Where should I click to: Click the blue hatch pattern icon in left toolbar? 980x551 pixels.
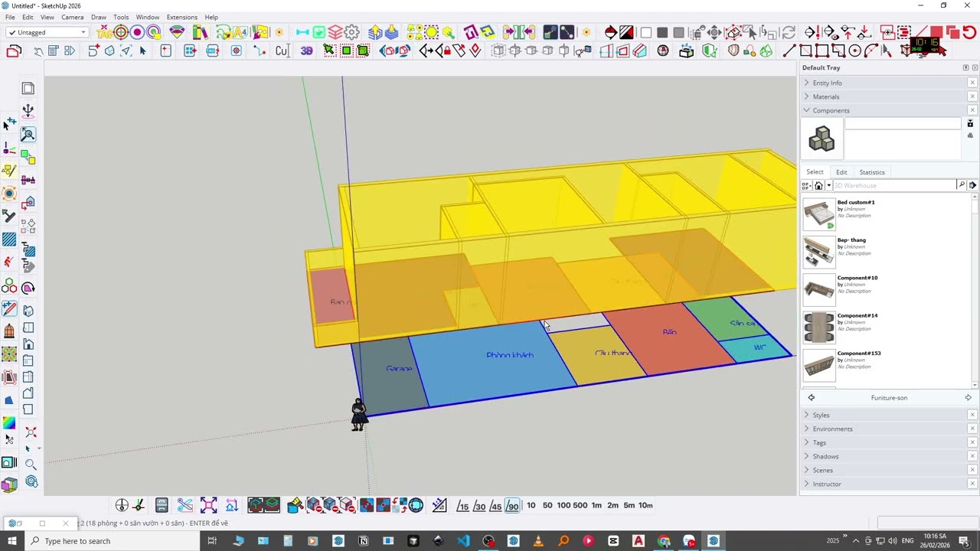click(9, 240)
